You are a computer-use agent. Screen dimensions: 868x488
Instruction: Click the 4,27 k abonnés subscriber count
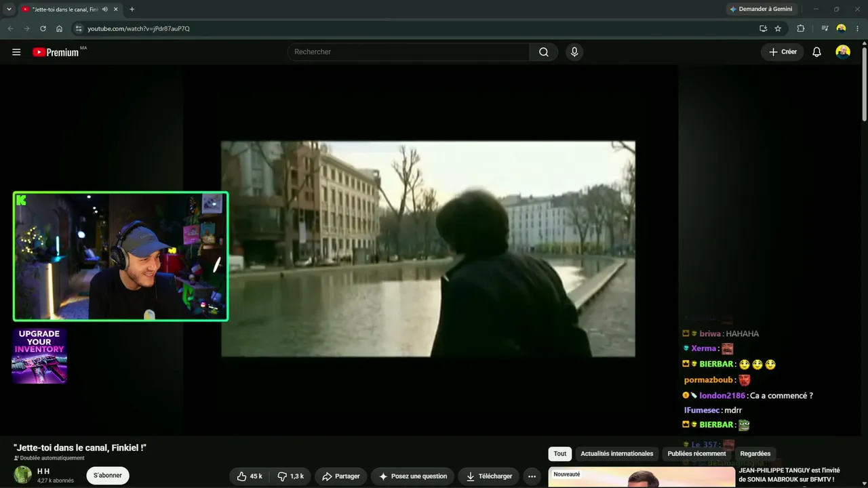pos(56,481)
